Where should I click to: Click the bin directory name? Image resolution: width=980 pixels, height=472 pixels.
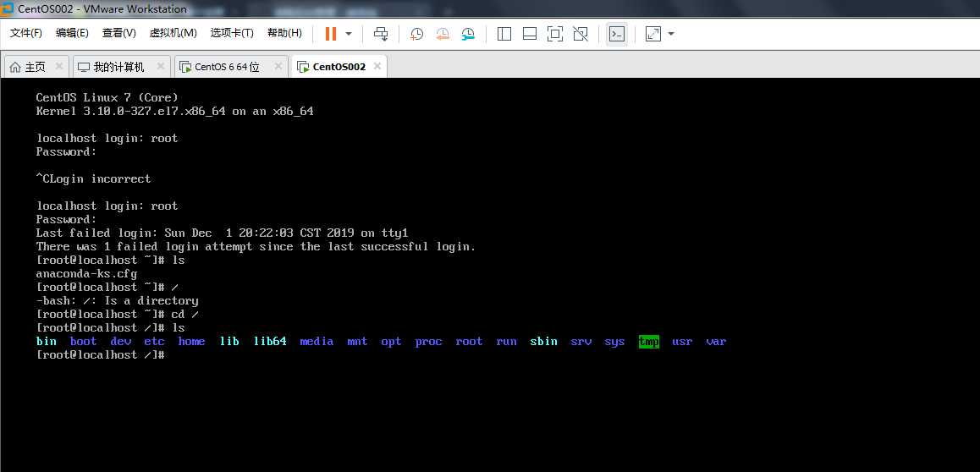tap(47, 342)
